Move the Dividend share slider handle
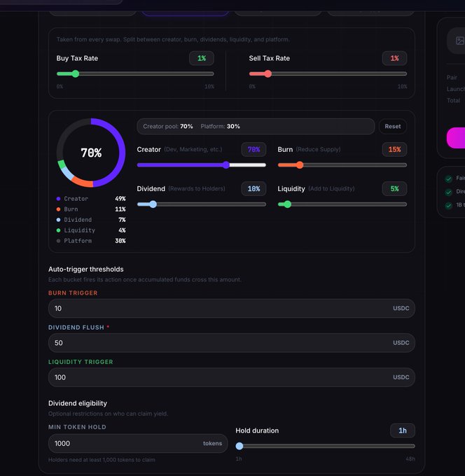Image resolution: width=465 pixels, height=476 pixels. click(153, 204)
